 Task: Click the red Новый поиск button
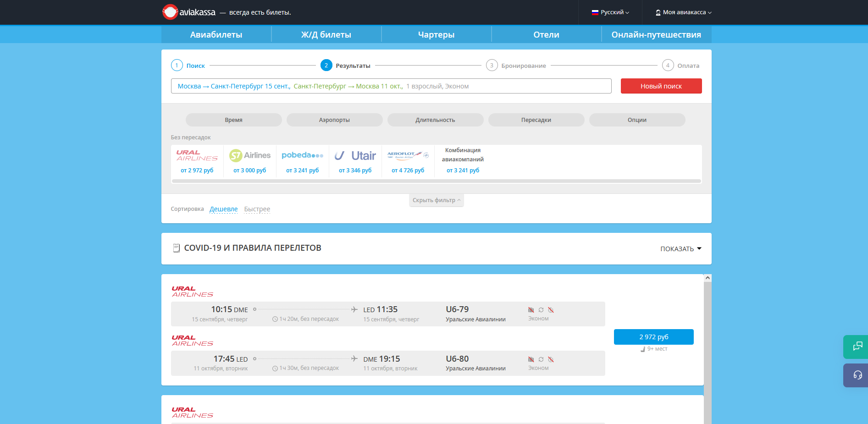tap(661, 86)
